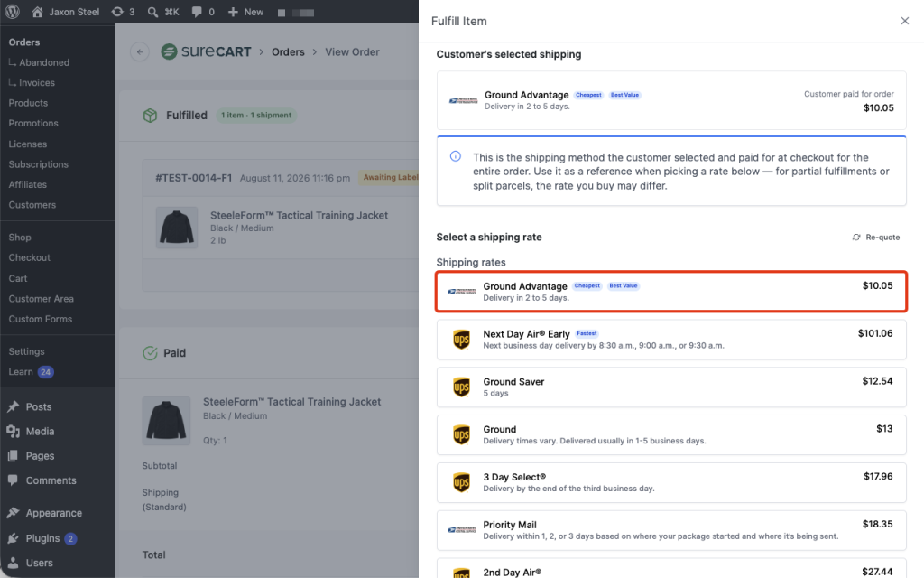Click the WordPress logo in admin bar
This screenshot has width=924, height=578.
(13, 12)
